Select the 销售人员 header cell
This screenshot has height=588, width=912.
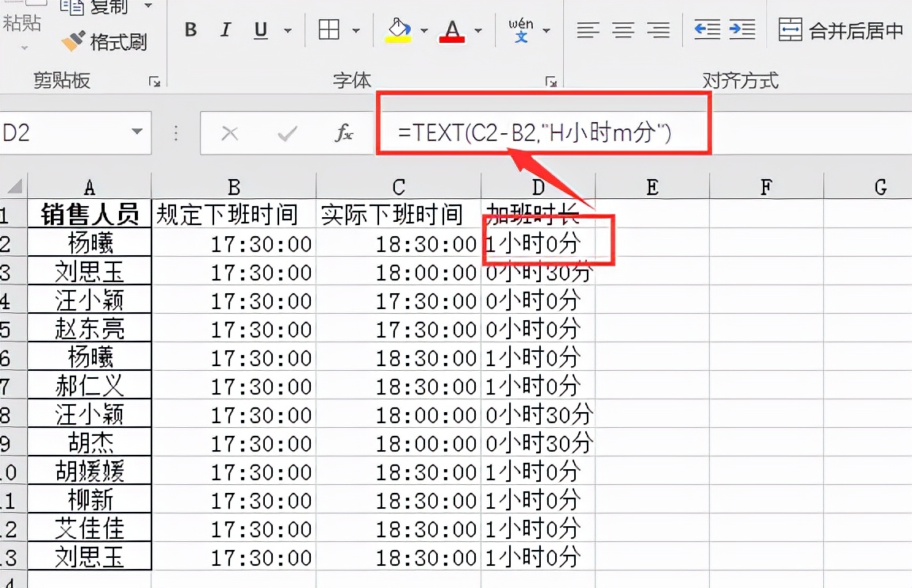coord(90,214)
